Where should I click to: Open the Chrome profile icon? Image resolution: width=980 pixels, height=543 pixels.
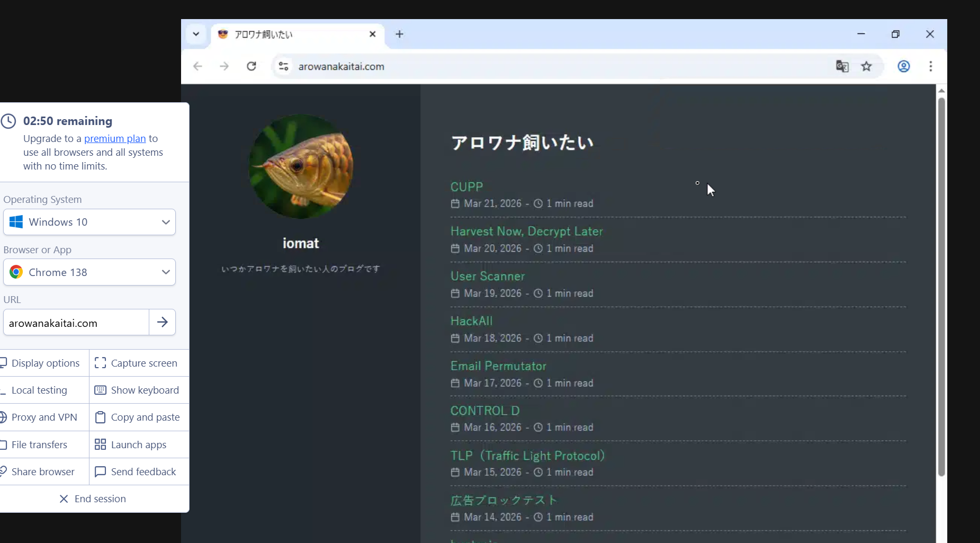(x=903, y=66)
